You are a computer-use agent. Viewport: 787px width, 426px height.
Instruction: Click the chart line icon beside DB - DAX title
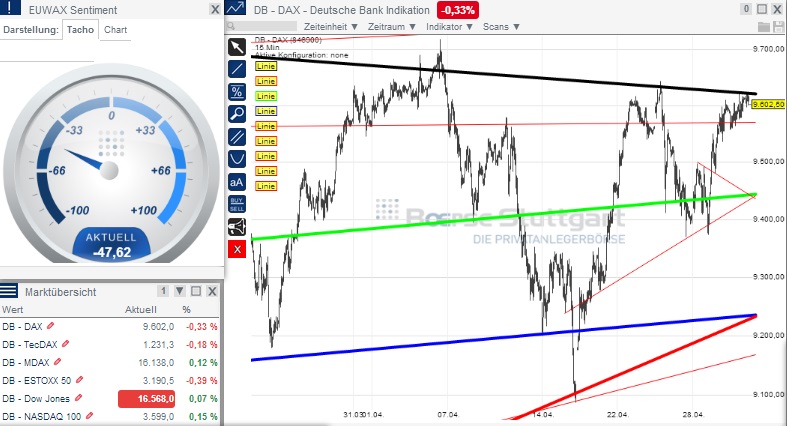tap(235, 8)
